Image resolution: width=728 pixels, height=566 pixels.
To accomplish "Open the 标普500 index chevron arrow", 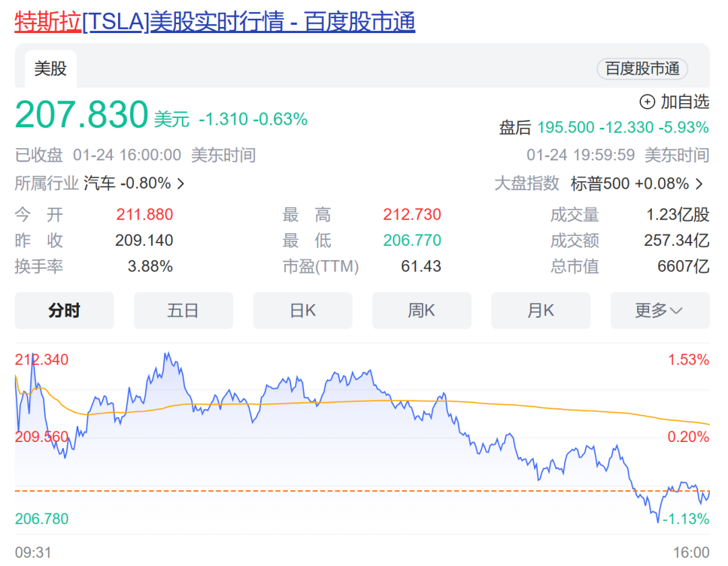I will coord(699,184).
